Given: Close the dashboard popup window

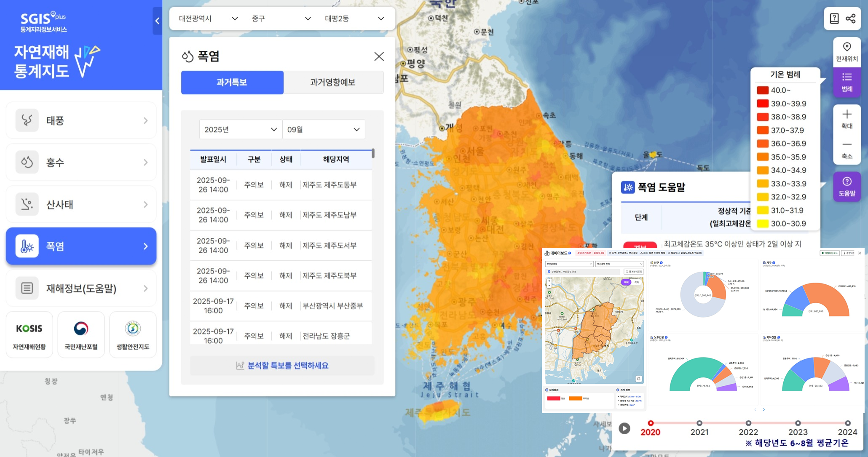Looking at the screenshot, I should [860, 253].
